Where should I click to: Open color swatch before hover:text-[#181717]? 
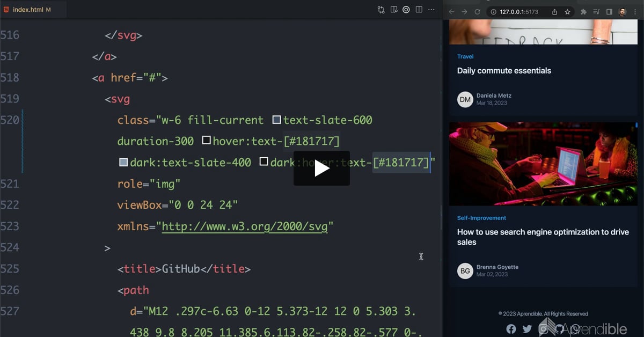pyautogui.click(x=206, y=141)
